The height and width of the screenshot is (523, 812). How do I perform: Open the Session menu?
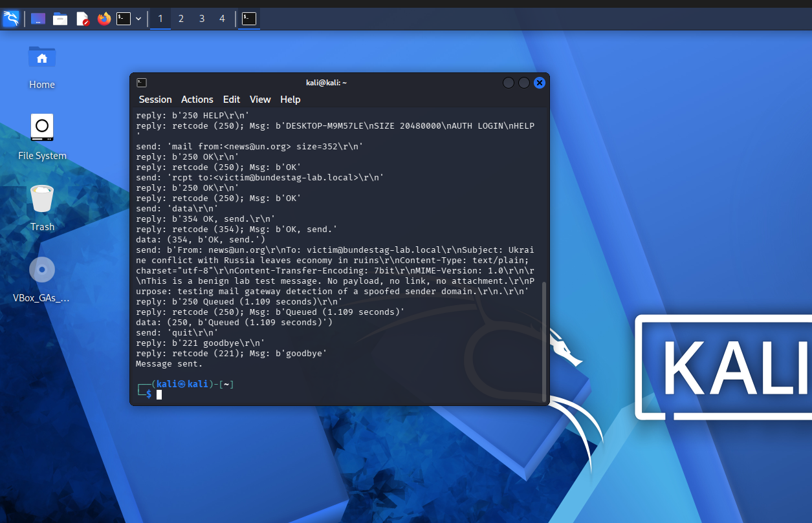click(155, 100)
